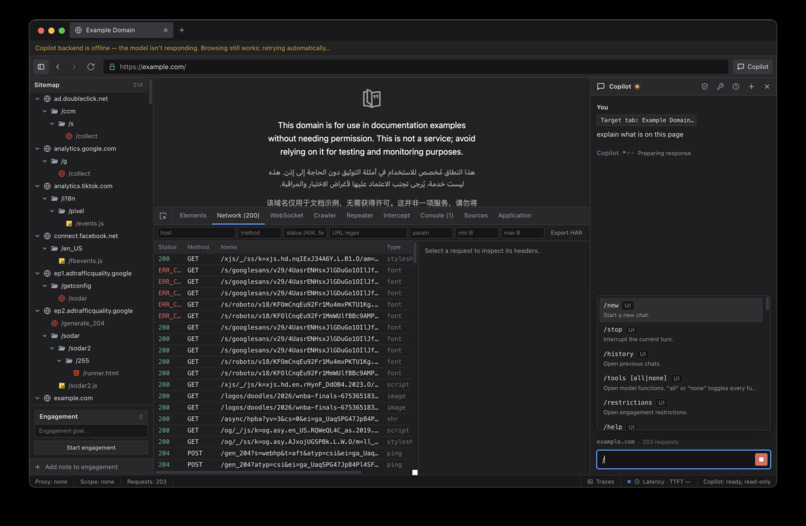Collapse the ad.doubleclick.net tree node

(x=38, y=99)
